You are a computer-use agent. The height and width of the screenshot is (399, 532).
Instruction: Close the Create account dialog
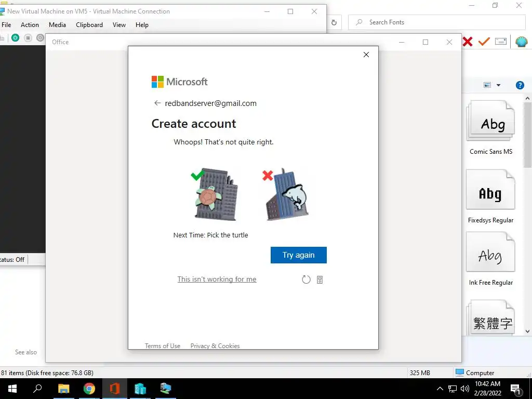pos(366,55)
